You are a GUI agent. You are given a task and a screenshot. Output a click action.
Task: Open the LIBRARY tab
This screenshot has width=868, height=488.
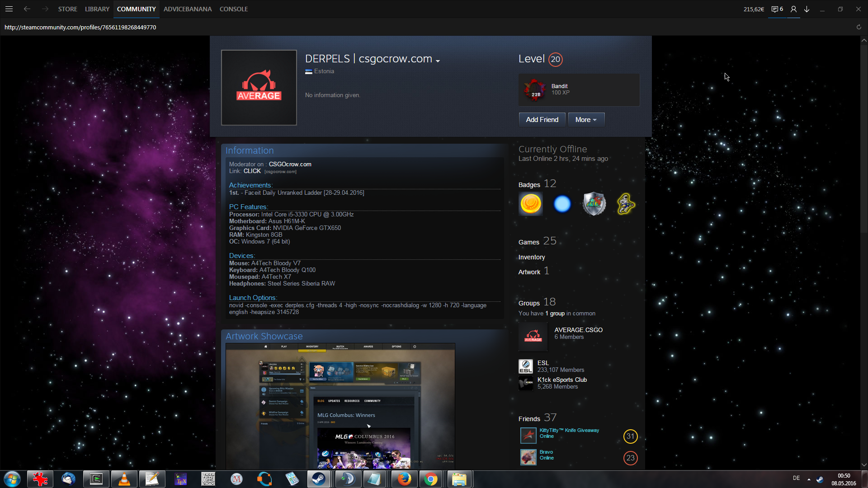coord(97,9)
